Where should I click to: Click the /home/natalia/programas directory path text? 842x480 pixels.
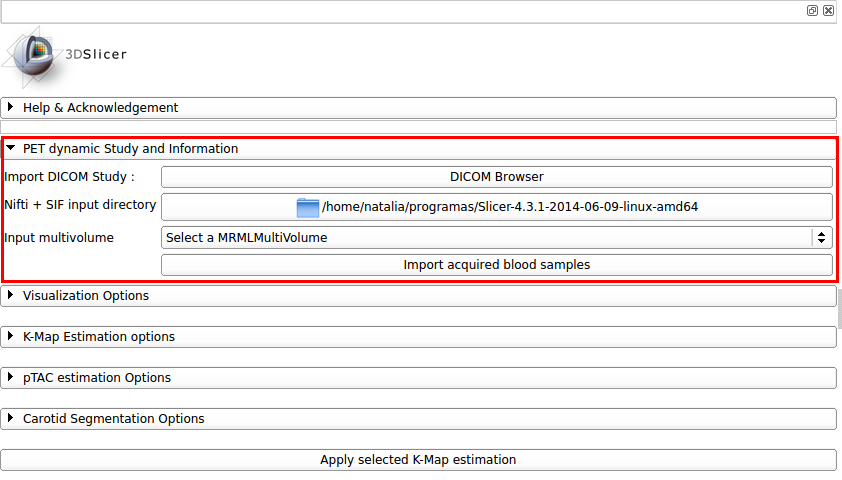pyautogui.click(x=509, y=208)
